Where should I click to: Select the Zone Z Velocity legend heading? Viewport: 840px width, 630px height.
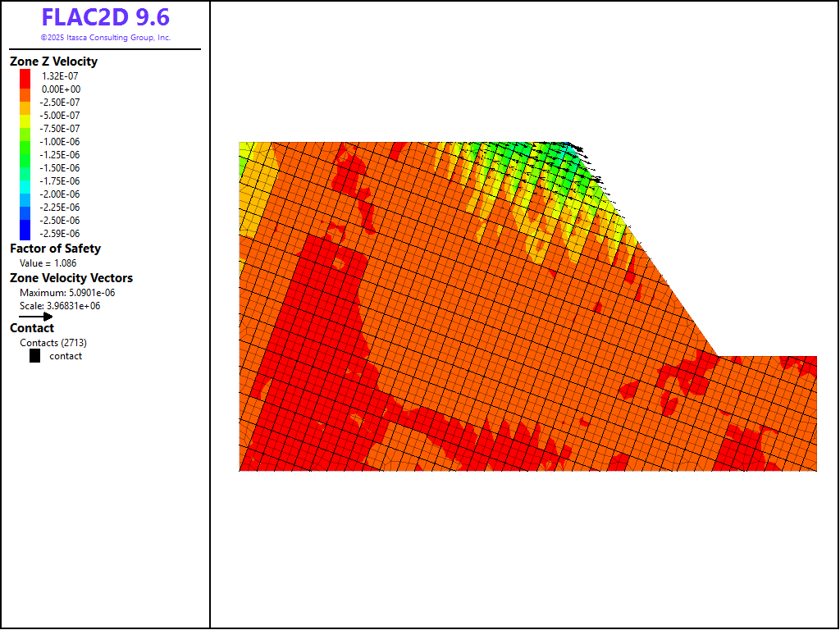53,62
